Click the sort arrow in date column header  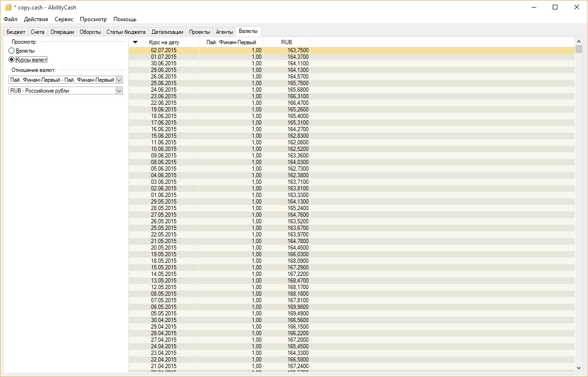(x=135, y=42)
